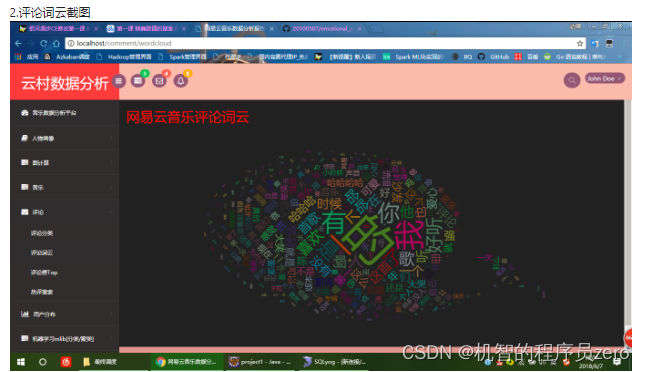Switch to project1 - Java taskbar window
645x372 pixels.
coord(260,362)
